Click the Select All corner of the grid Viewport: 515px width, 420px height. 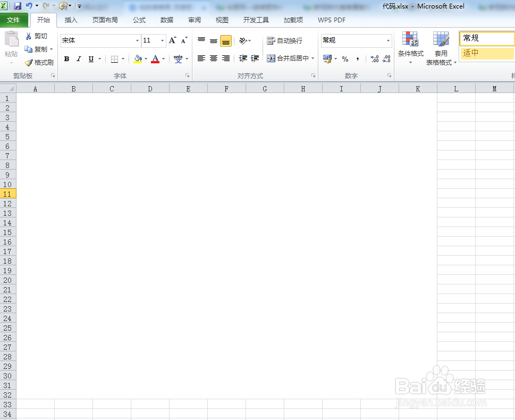(8, 88)
